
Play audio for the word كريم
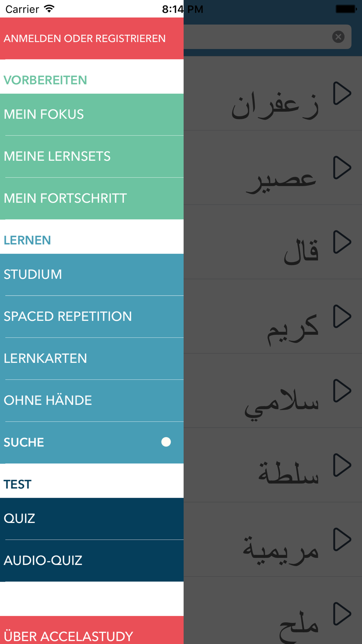tap(342, 317)
